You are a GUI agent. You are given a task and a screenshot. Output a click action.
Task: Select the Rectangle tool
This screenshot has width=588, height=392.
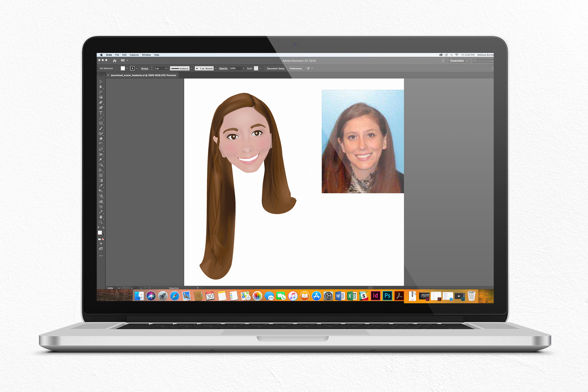tap(101, 123)
